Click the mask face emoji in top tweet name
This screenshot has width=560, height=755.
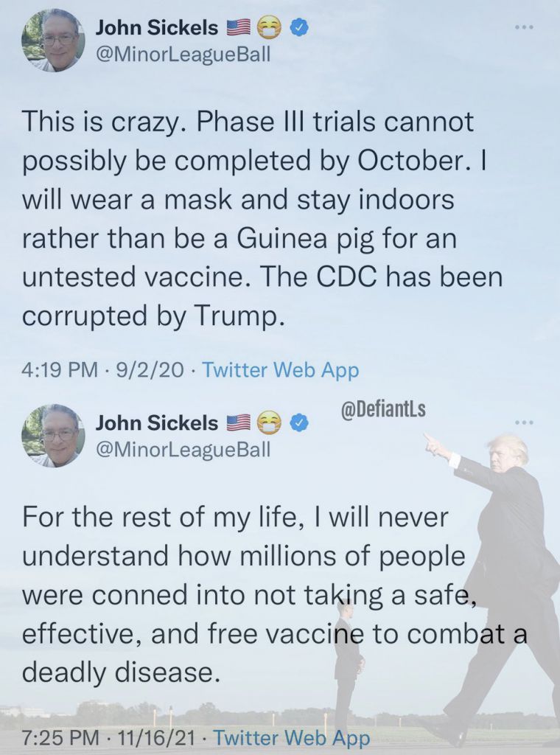coord(269,28)
